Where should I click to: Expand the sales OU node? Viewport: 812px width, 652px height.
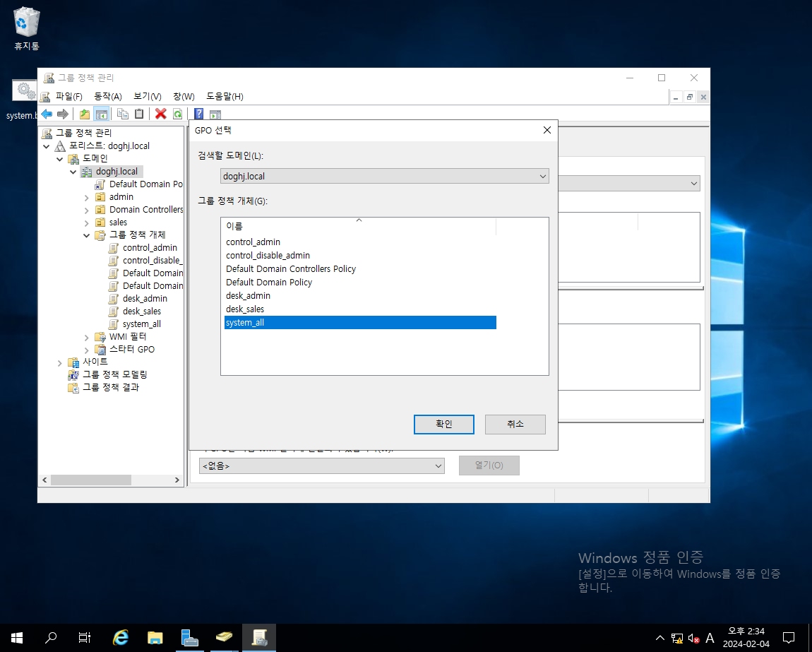click(x=86, y=223)
